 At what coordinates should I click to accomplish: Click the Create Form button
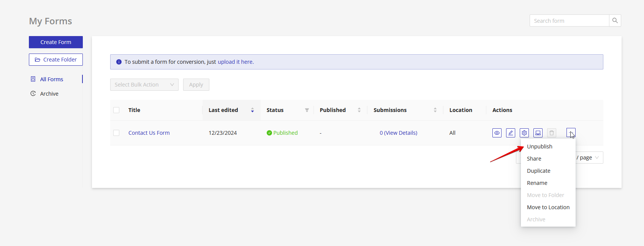point(56,42)
